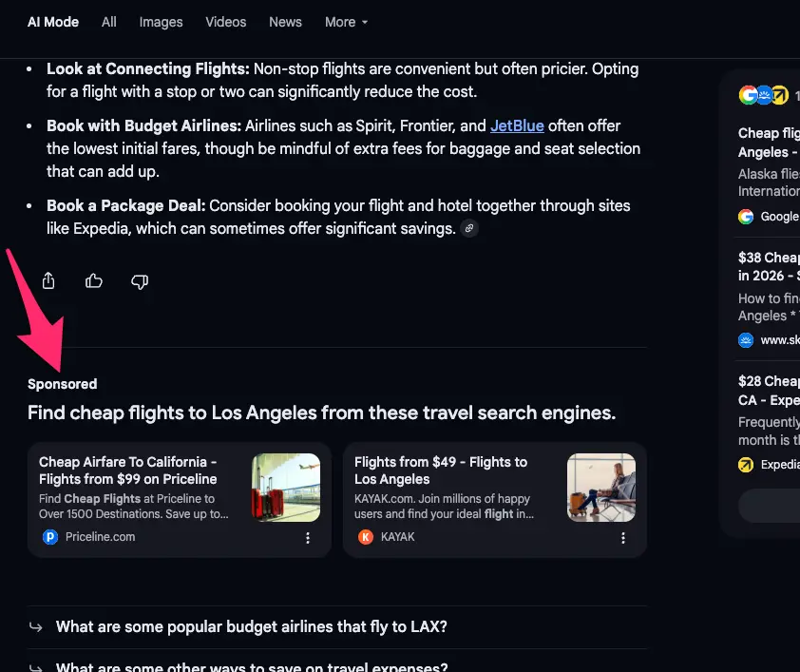Click the thumbs down feedback icon

[x=140, y=280]
